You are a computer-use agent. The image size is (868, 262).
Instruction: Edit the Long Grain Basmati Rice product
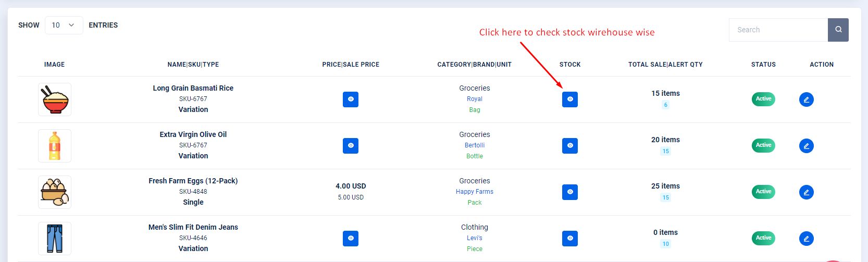point(806,99)
